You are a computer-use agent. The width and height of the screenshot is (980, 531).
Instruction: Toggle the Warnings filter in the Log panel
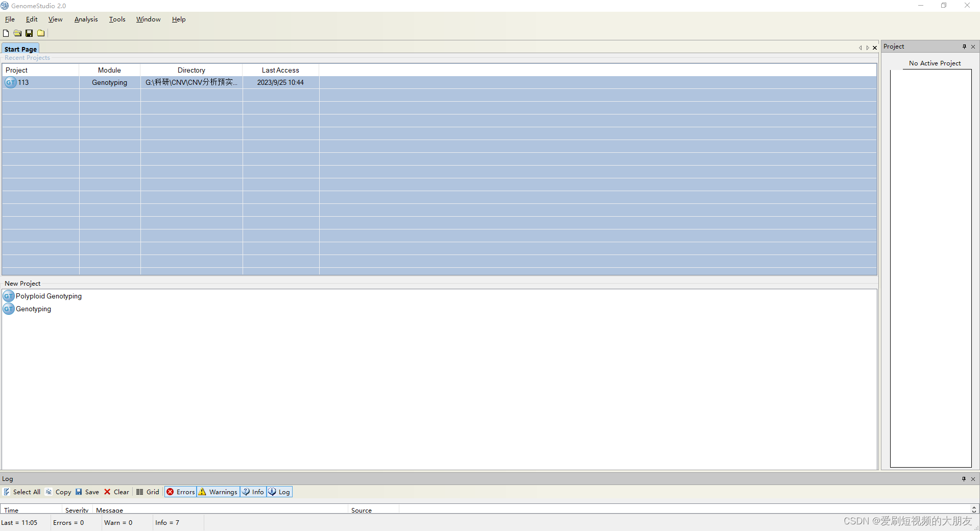coord(218,492)
